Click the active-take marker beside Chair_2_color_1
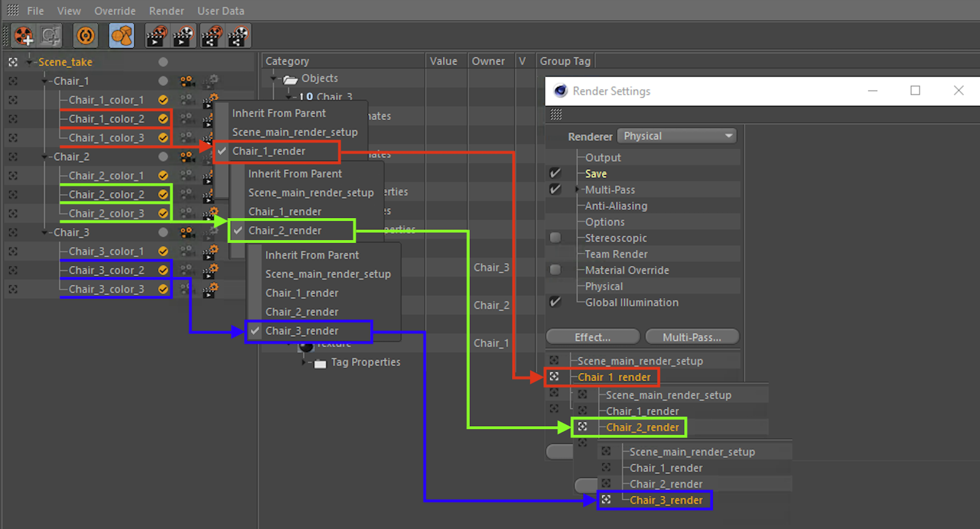980x529 pixels. [13, 176]
